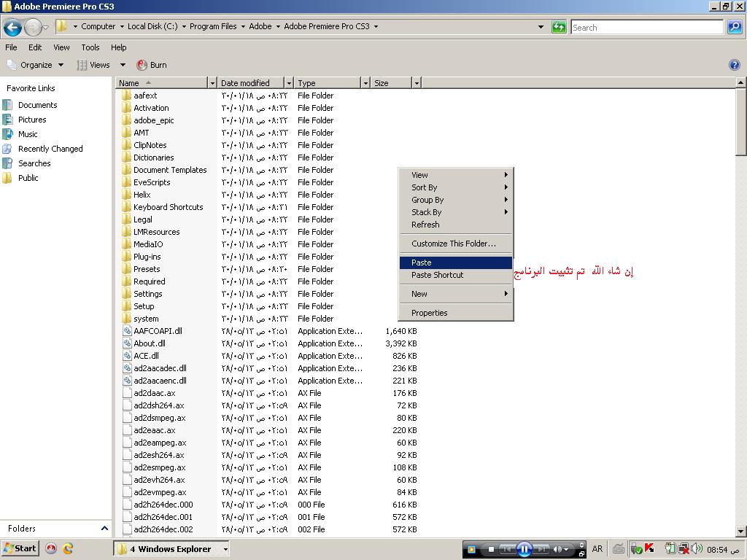Screen dimensions: 747x560
Task: Click the power plug battery tray icon
Action: pyautogui.click(x=671, y=549)
